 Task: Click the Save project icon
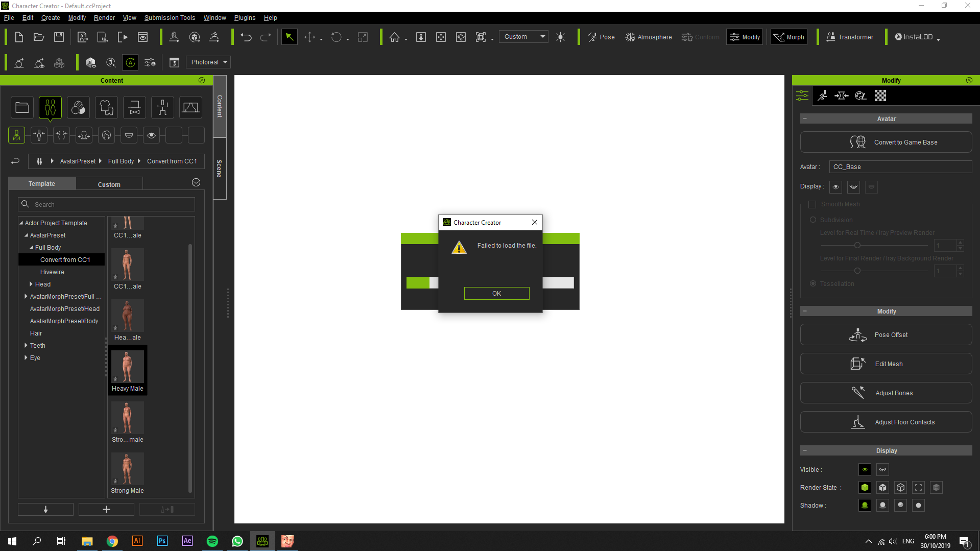[59, 37]
